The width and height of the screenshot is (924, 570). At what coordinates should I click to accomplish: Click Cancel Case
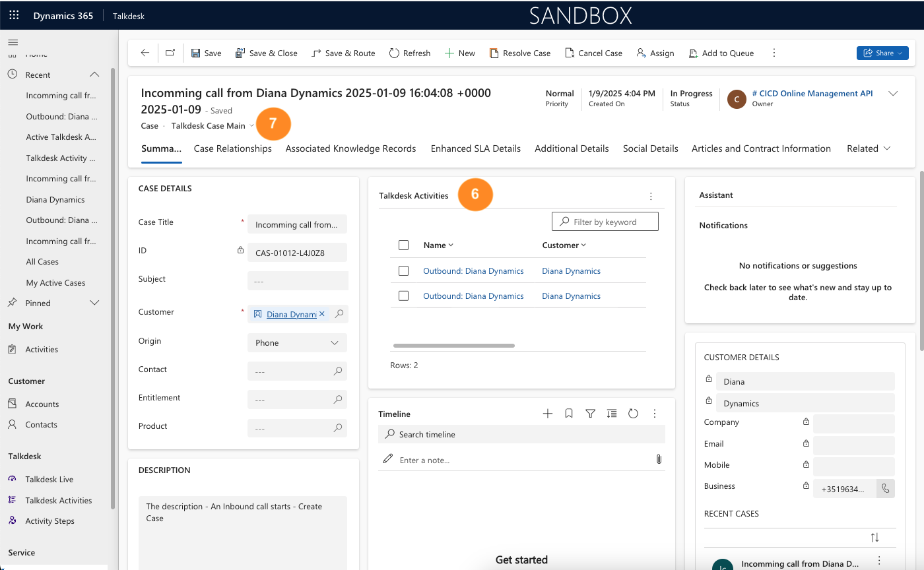[593, 53]
